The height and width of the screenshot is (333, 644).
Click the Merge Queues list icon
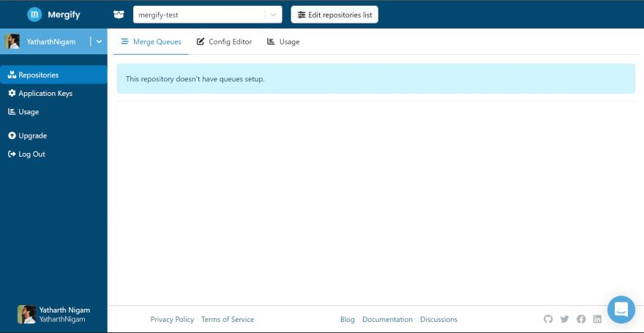pyautogui.click(x=125, y=42)
